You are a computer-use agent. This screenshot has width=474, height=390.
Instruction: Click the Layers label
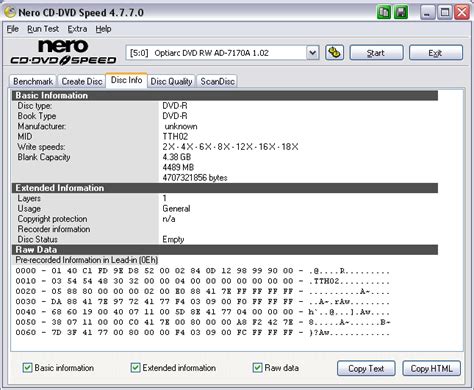coord(29,198)
